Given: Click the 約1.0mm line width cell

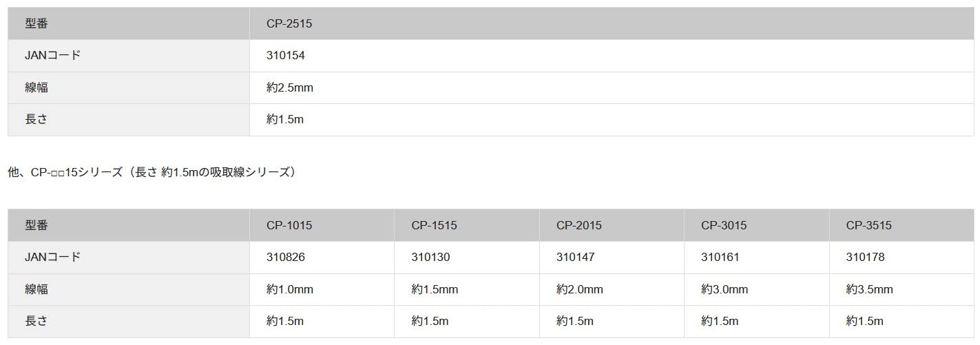Looking at the screenshot, I should (x=290, y=289).
